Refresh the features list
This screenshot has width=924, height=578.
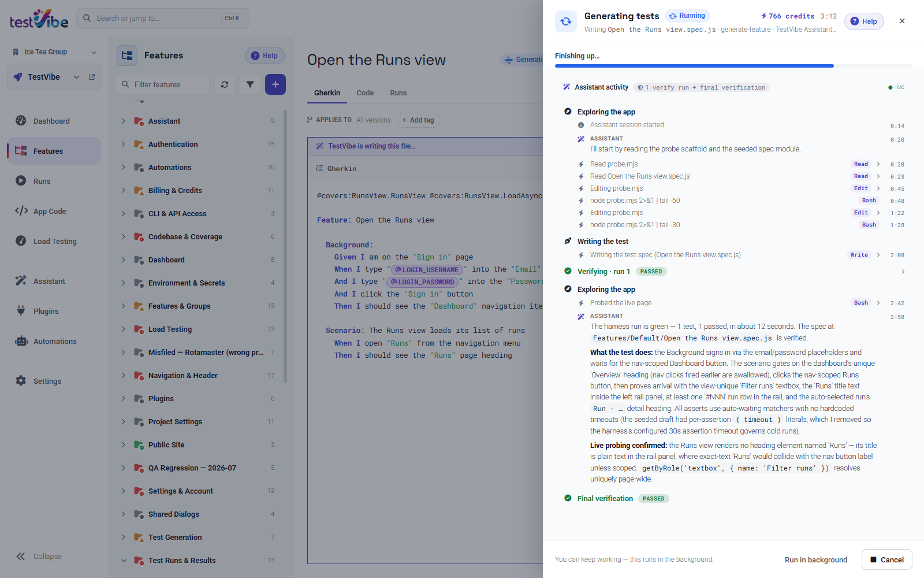point(225,84)
